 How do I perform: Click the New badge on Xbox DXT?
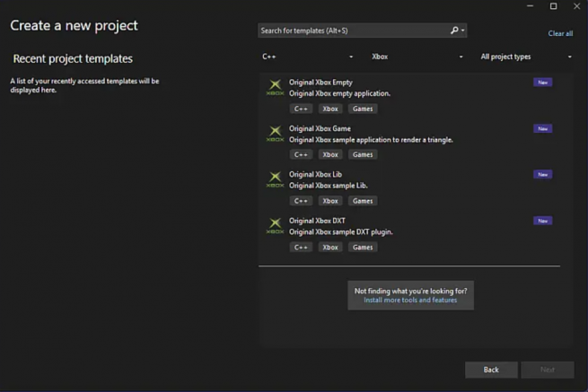click(x=542, y=221)
